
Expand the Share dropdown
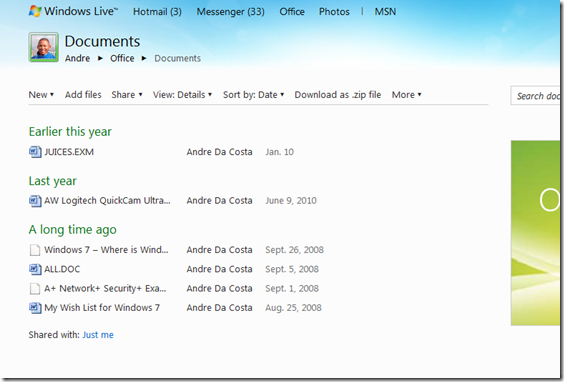(x=127, y=95)
